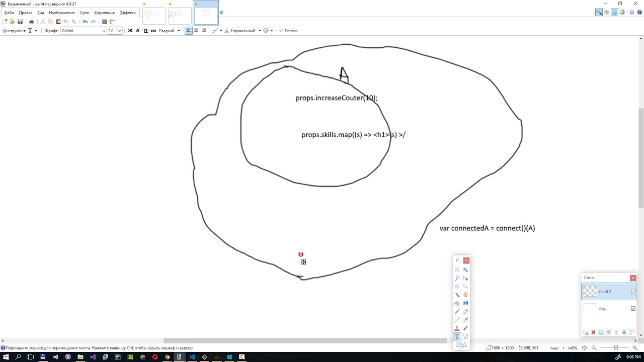Select the Eraser tool

[465, 311]
